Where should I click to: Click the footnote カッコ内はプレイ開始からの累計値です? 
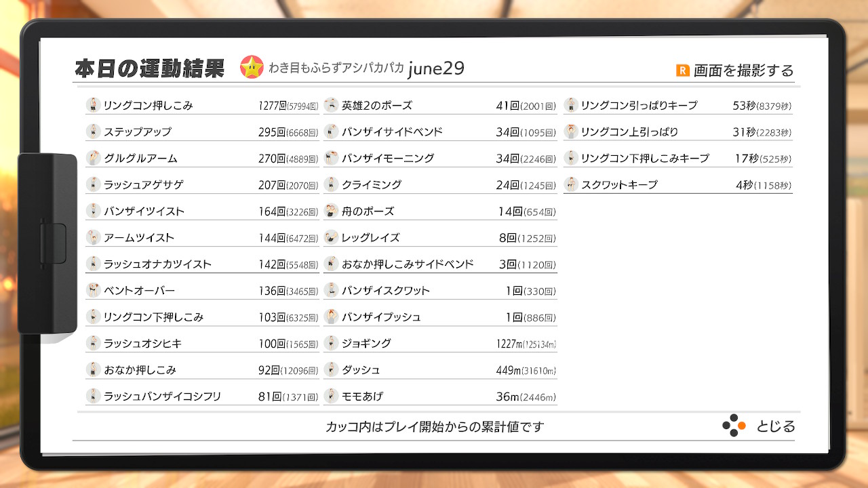coord(435,427)
